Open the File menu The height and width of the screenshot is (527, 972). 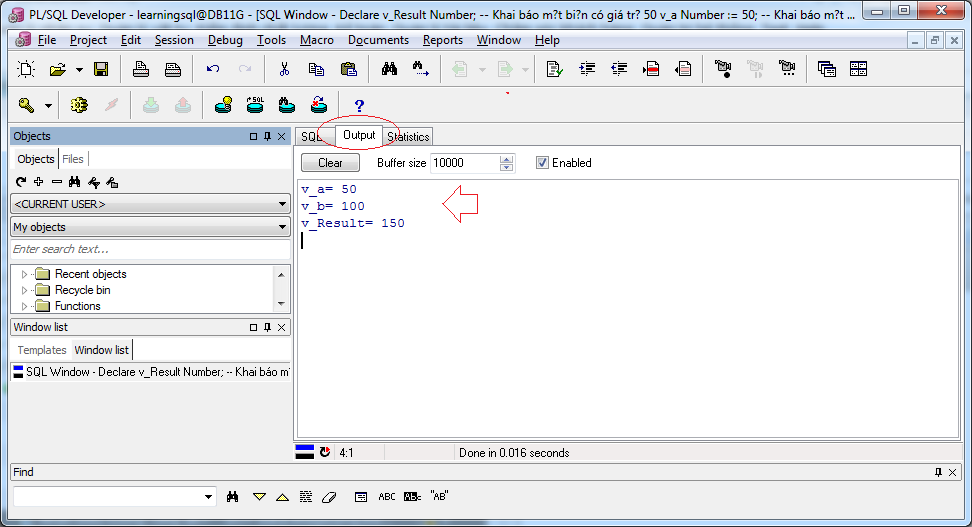pyautogui.click(x=46, y=40)
